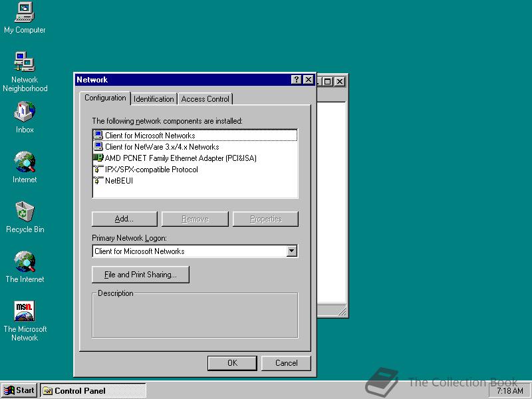Click icon beside Client for NetWare Networks

click(98, 146)
